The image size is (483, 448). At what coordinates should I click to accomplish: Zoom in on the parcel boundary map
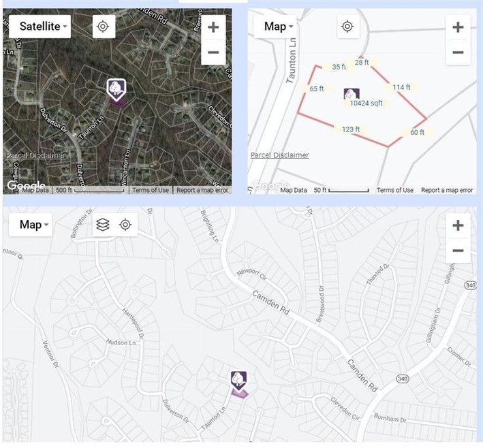click(458, 27)
